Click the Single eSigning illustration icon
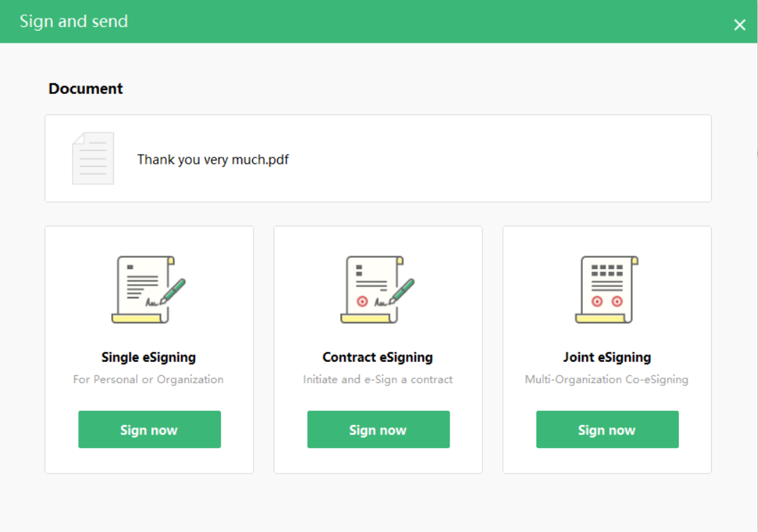 click(x=148, y=289)
